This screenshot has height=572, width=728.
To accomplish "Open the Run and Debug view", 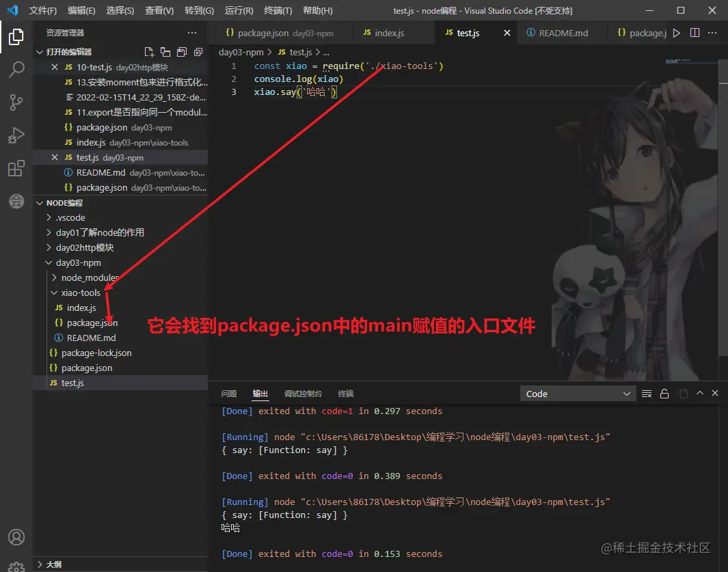I will point(16,135).
